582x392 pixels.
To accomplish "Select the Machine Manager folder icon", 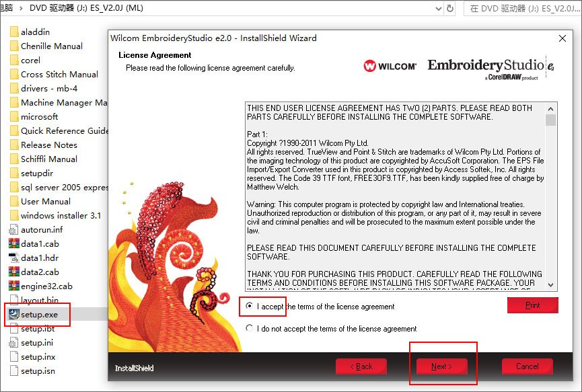I will tap(15, 102).
